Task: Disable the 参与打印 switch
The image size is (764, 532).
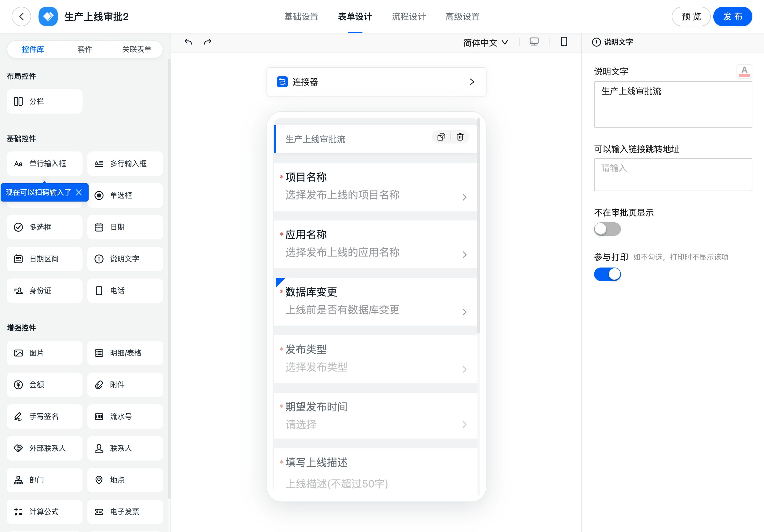Action: [607, 274]
